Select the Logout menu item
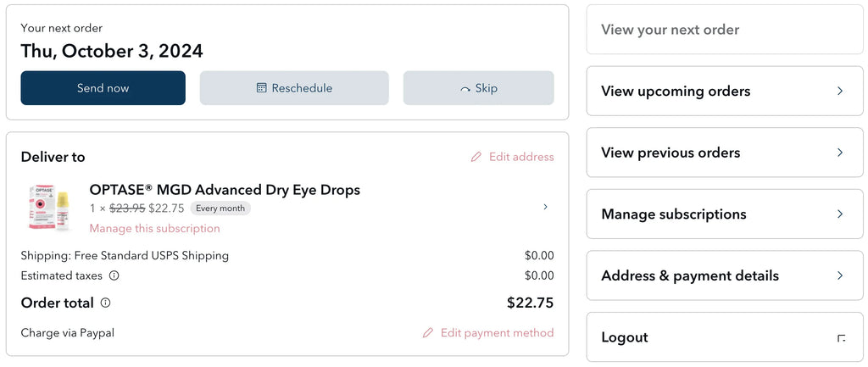 [625, 337]
